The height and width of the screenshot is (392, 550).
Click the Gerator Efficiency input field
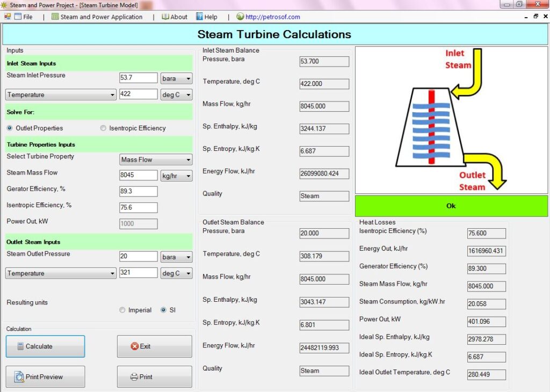(137, 191)
